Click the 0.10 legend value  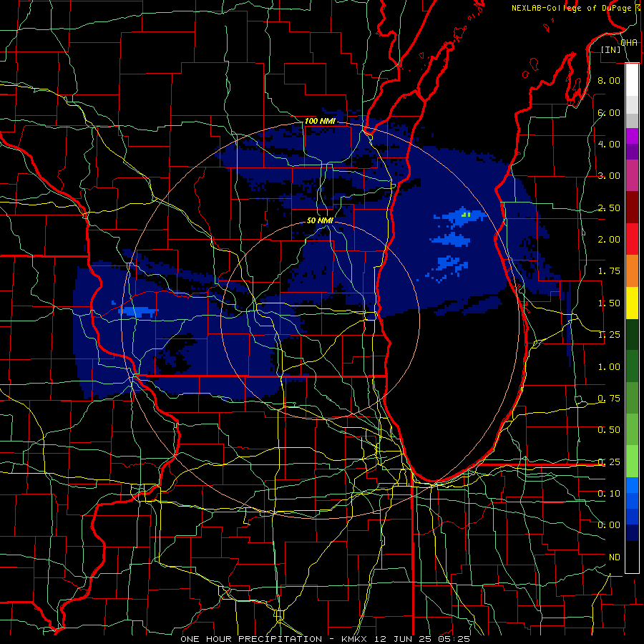[609, 494]
